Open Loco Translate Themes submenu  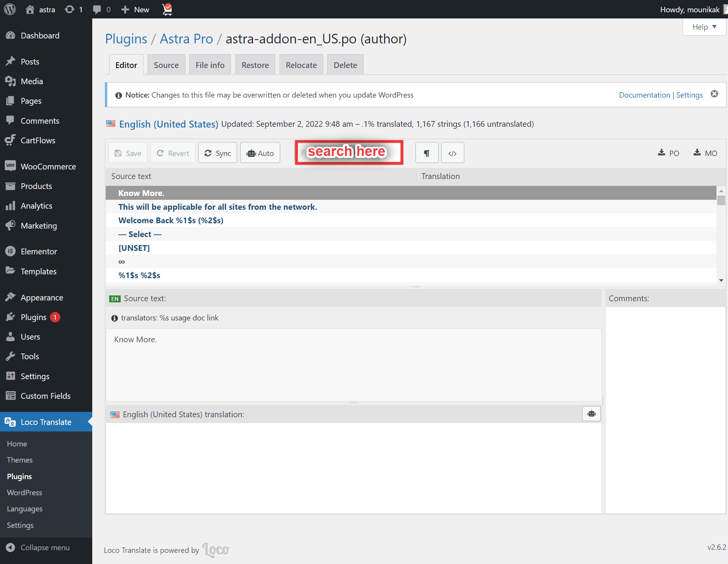click(20, 460)
